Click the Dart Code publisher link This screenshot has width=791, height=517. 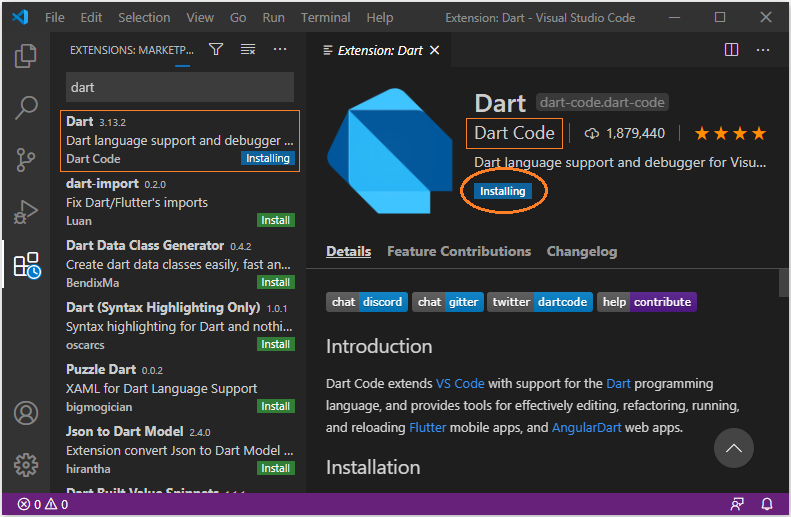click(x=514, y=133)
